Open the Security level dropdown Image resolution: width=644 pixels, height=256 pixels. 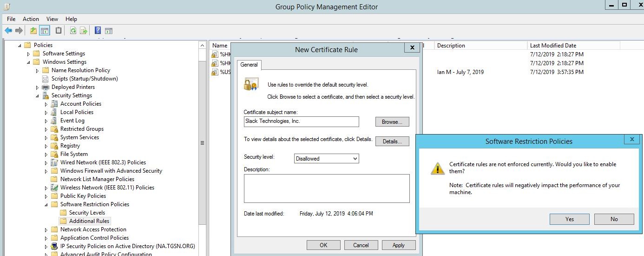(326, 159)
